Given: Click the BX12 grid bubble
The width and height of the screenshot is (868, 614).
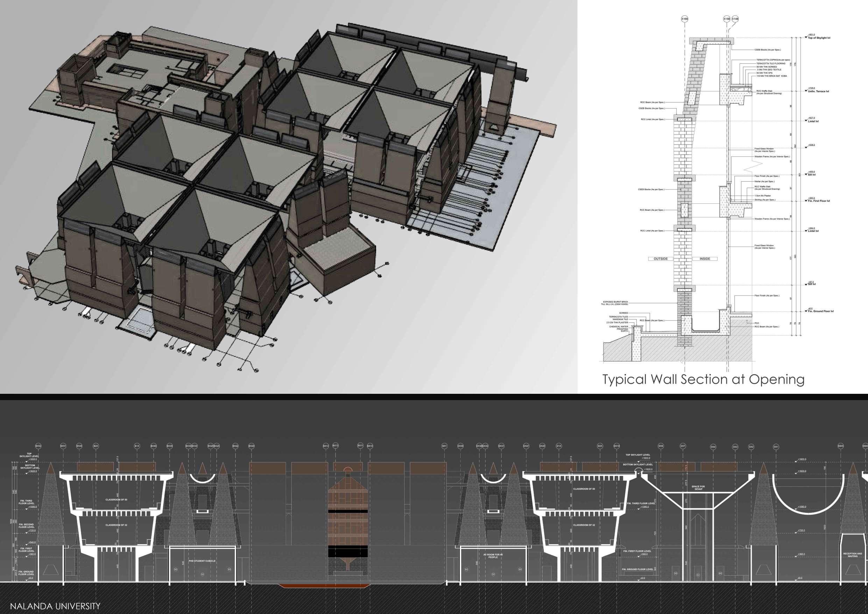Looking at the screenshot, I should 335,446.
